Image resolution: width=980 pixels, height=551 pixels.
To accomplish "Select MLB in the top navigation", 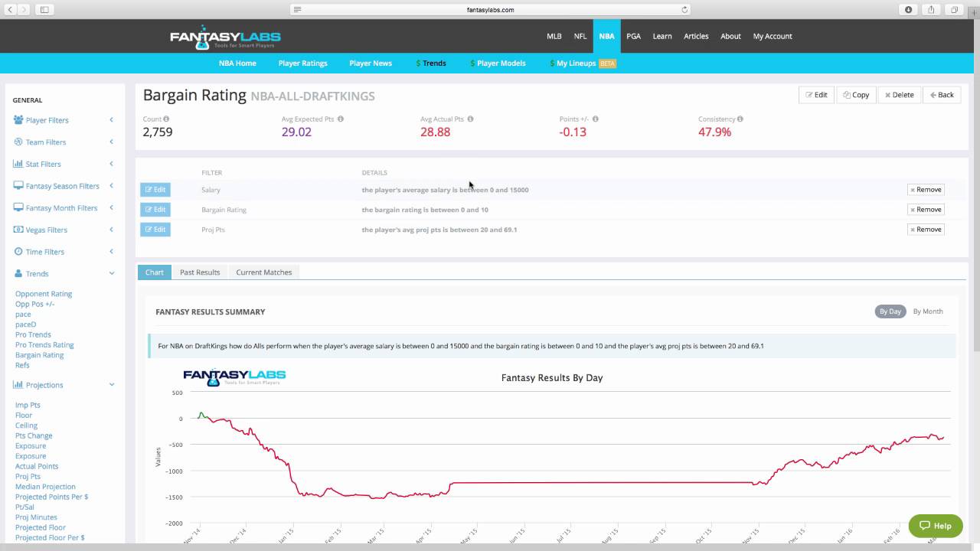I will pyautogui.click(x=554, y=36).
